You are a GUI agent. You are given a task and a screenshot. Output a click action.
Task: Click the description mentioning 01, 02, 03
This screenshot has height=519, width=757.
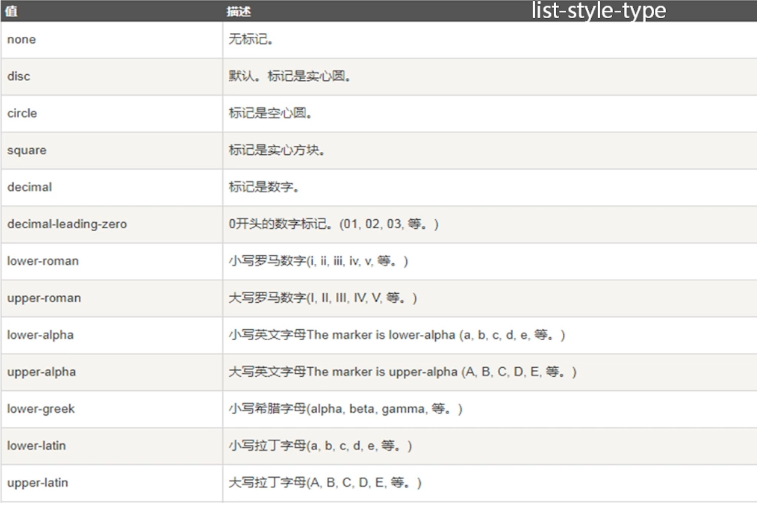coord(334,224)
